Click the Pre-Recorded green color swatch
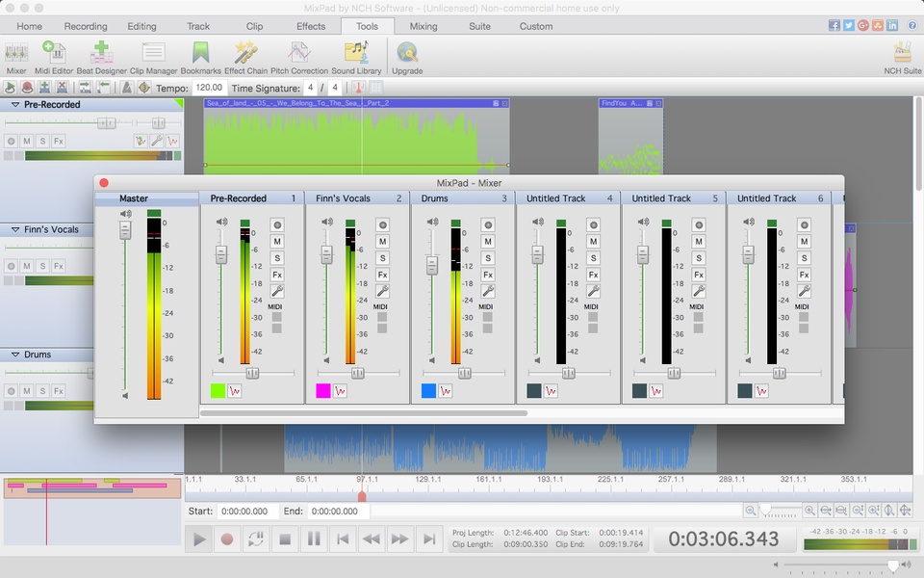 tap(218, 390)
